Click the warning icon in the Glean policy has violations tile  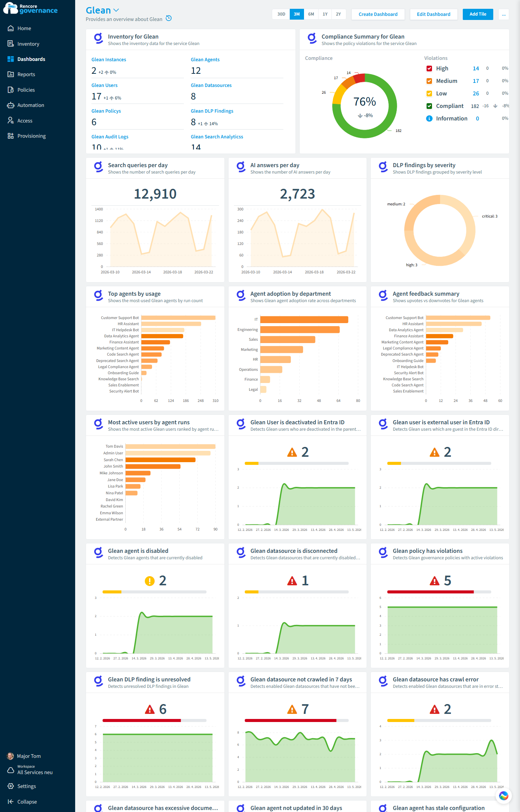pos(434,581)
